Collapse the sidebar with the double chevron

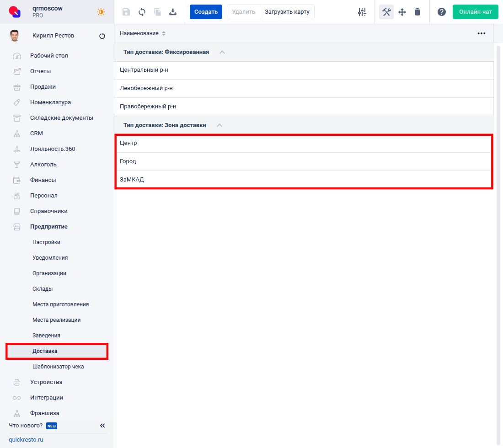[x=102, y=426]
